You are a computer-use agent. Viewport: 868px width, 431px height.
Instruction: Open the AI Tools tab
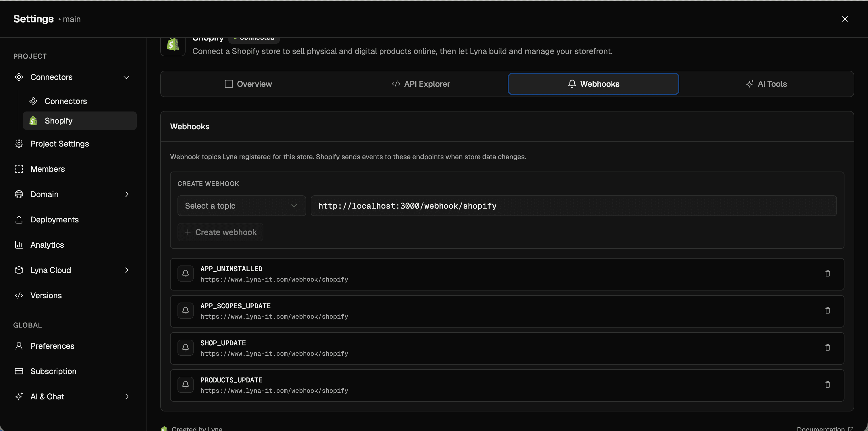point(766,84)
